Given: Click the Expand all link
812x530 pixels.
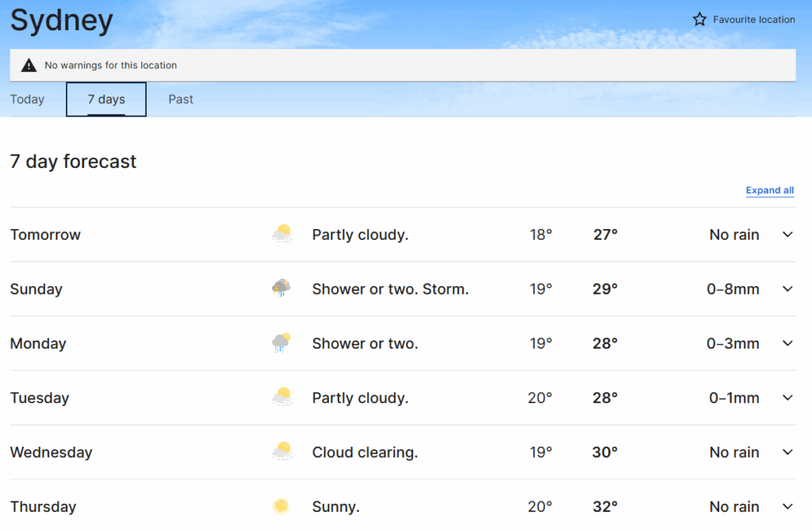Looking at the screenshot, I should click(x=769, y=191).
